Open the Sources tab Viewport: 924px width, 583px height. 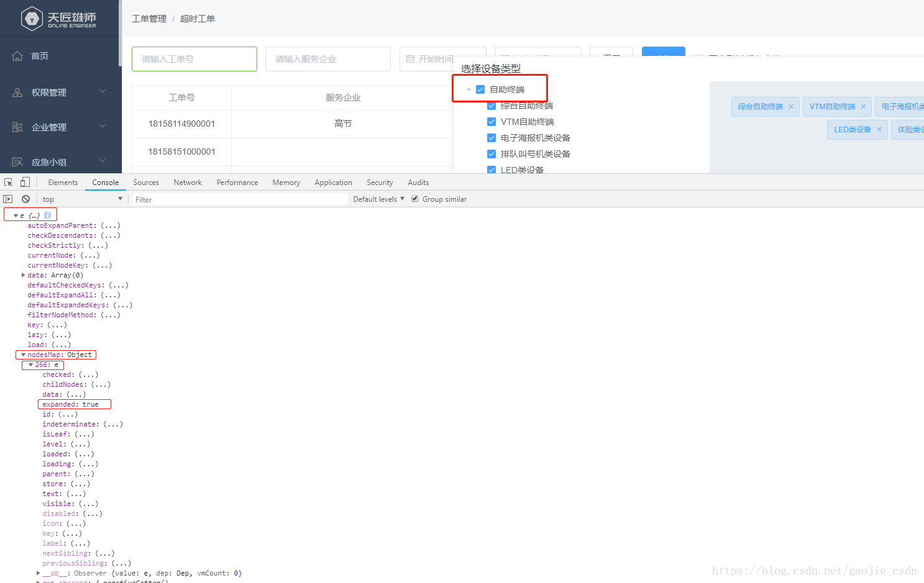tap(146, 183)
